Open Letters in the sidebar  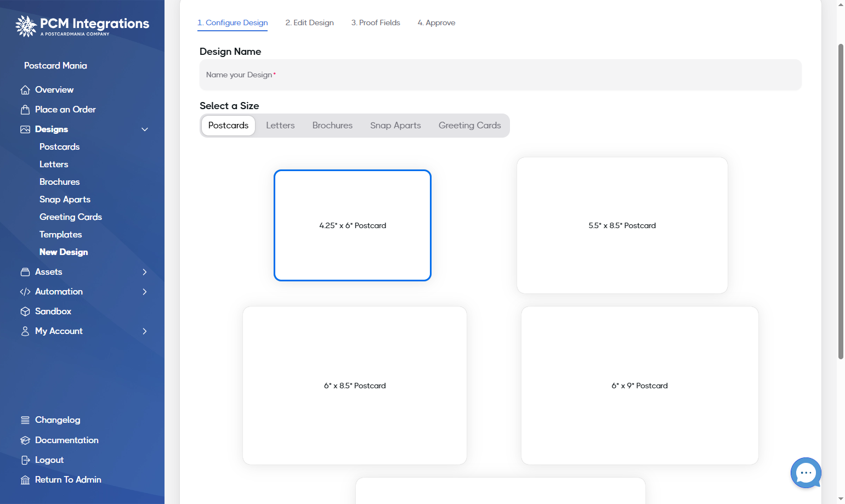[54, 165]
